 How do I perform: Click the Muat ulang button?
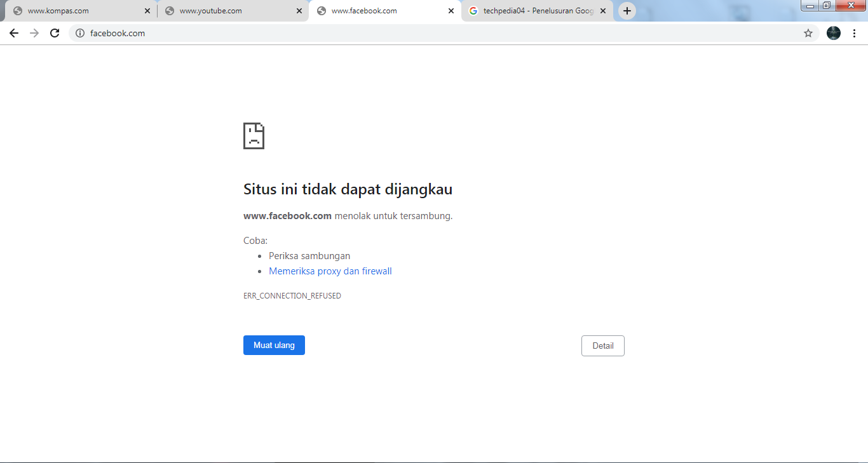pos(274,346)
